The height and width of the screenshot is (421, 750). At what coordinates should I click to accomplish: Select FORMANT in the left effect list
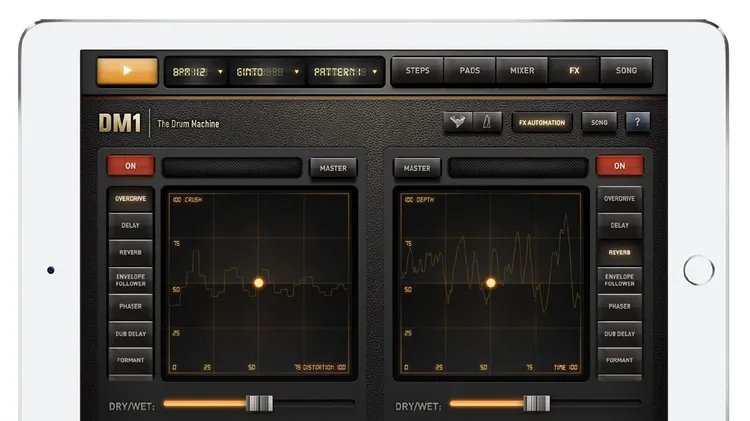pyautogui.click(x=131, y=360)
